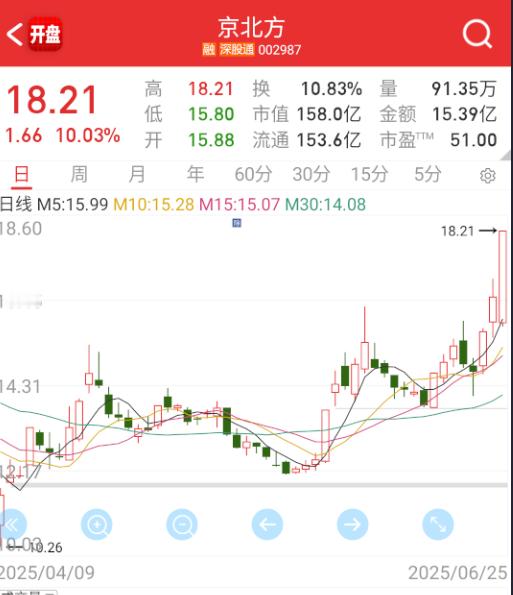Select the 日 daily chart tab
This screenshot has height=595, width=513.
[x=21, y=175]
